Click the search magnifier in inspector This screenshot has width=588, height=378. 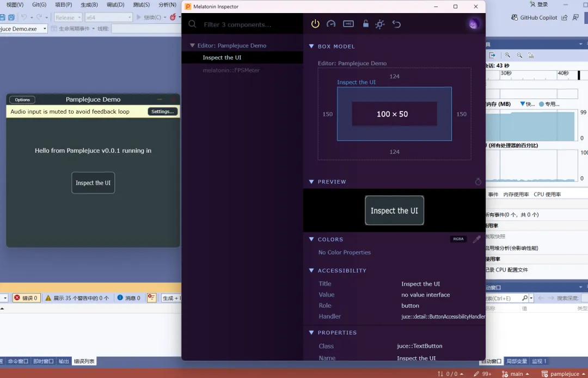pyautogui.click(x=192, y=24)
